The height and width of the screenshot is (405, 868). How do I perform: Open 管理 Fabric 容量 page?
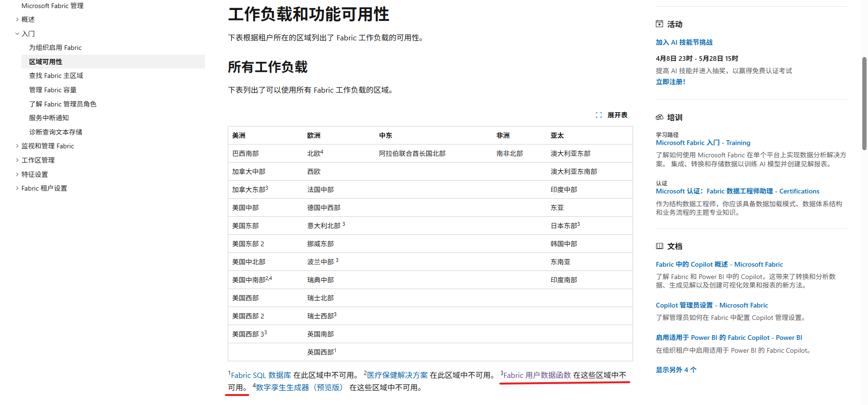53,90
